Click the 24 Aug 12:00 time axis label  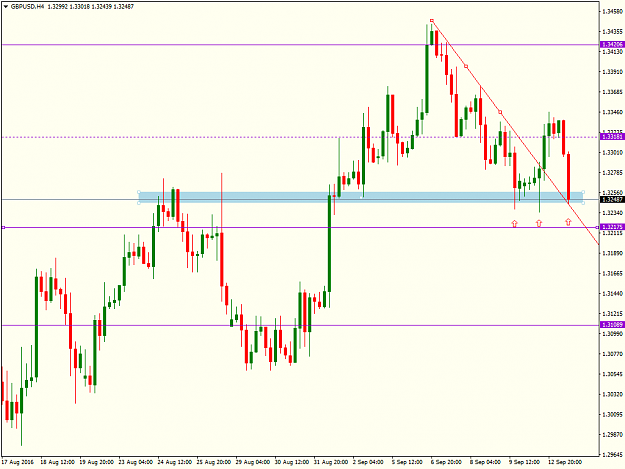(175, 462)
